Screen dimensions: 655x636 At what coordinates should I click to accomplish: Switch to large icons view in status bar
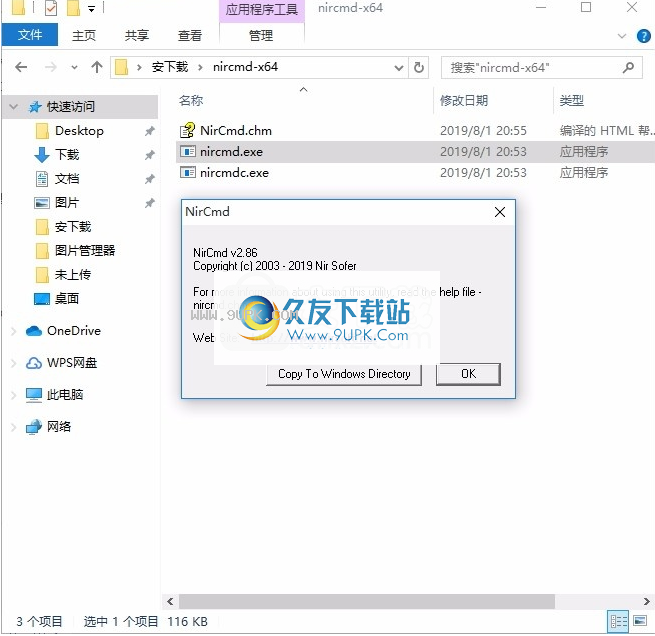click(640, 621)
